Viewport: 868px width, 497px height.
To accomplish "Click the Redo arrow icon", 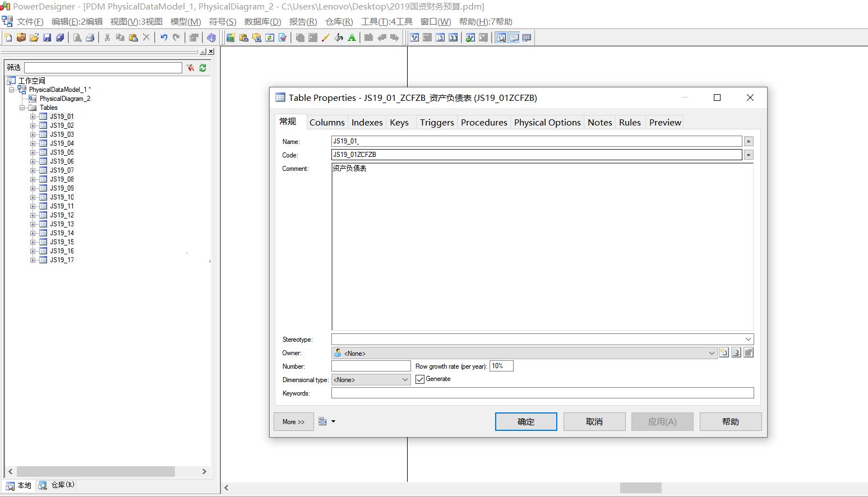I will pos(177,38).
